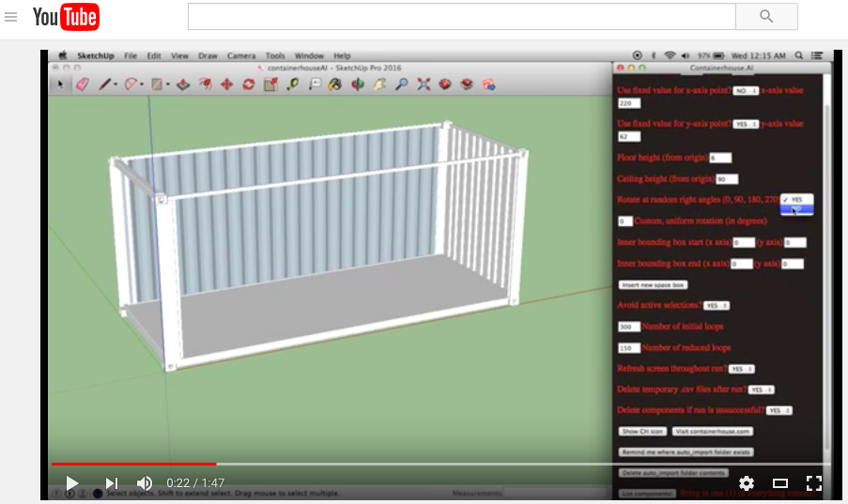Activate the Scale tool
The width and height of the screenshot is (848, 504).
point(270,84)
